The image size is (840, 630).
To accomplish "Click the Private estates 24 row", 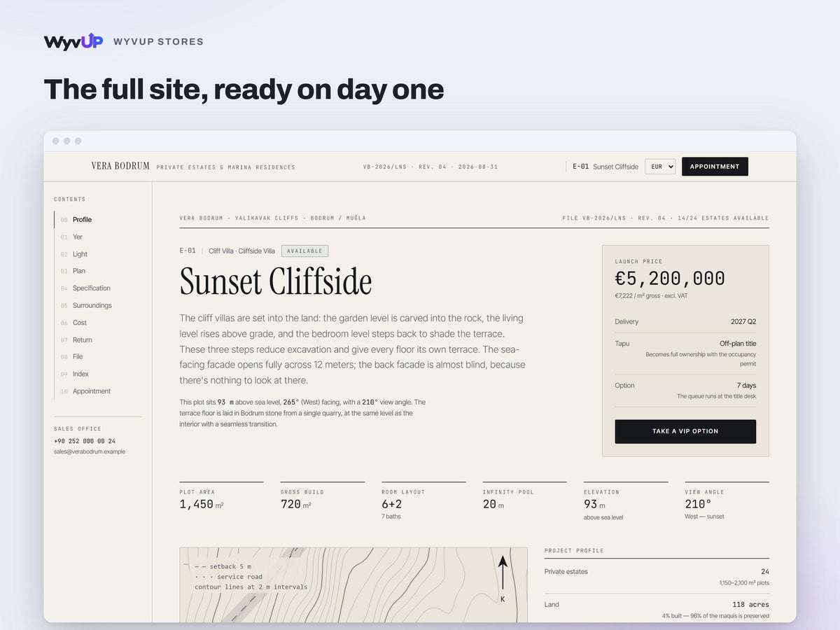I will click(x=657, y=577).
